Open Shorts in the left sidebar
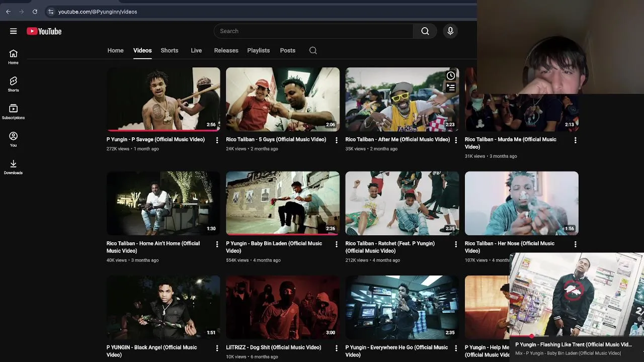Screen dimensions: 644x362 point(14,84)
